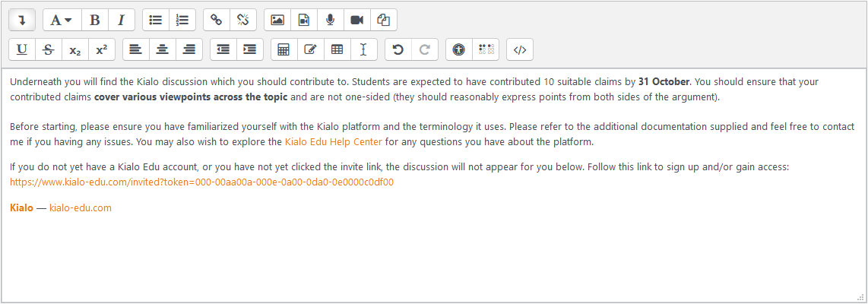Apply underline formatting

pos(22,50)
